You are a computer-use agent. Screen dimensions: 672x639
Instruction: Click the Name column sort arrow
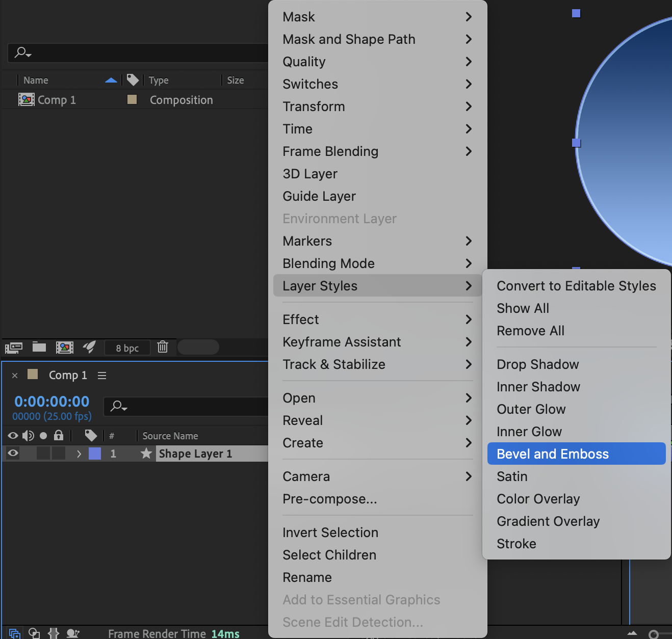coord(111,80)
